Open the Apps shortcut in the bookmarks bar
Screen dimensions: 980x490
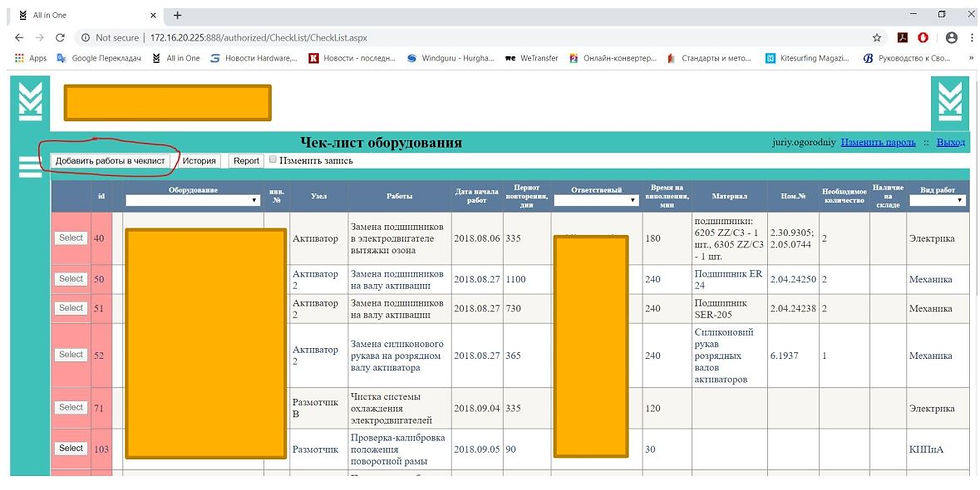point(31,58)
